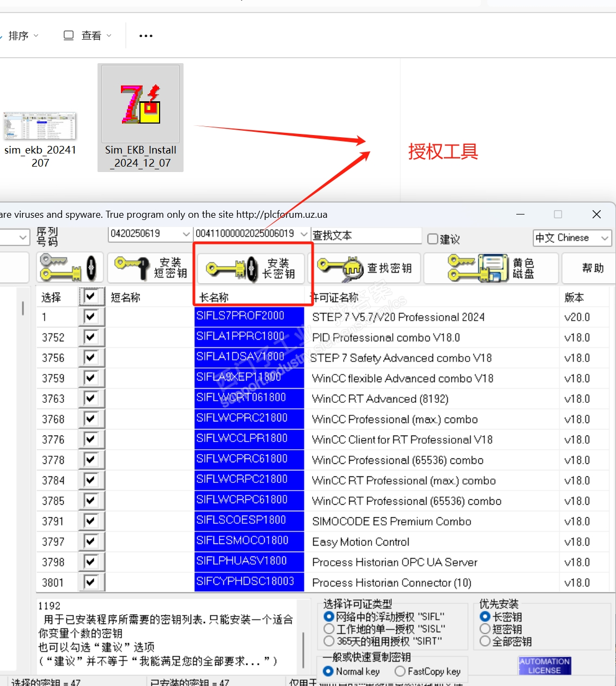The height and width of the screenshot is (686, 616).
Task: Open the three-dots more options menu
Action: (x=145, y=36)
